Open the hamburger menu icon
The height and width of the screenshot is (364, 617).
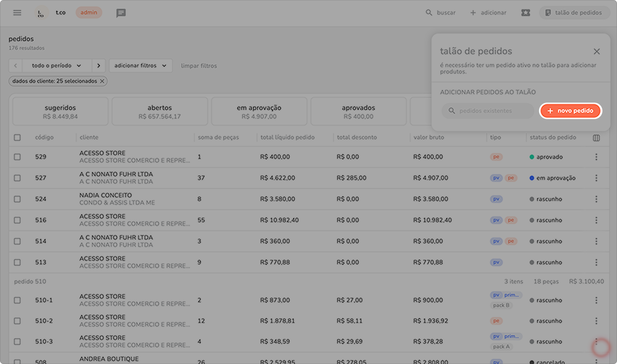(17, 13)
